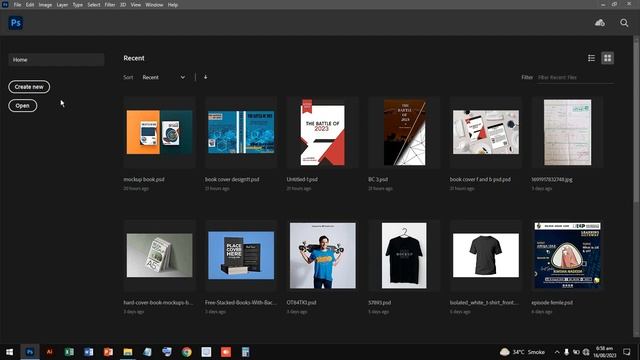Launch Excel from the taskbar
This screenshot has height=360, width=640.
pos(69,352)
